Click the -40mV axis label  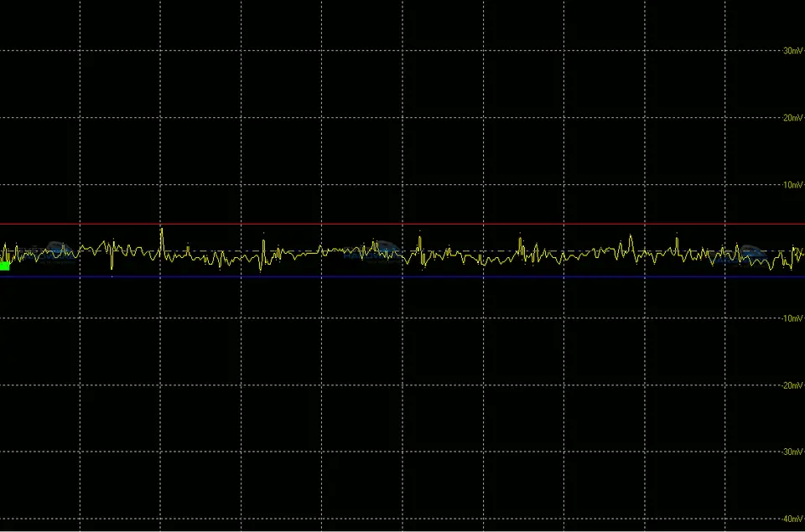[x=791, y=519]
